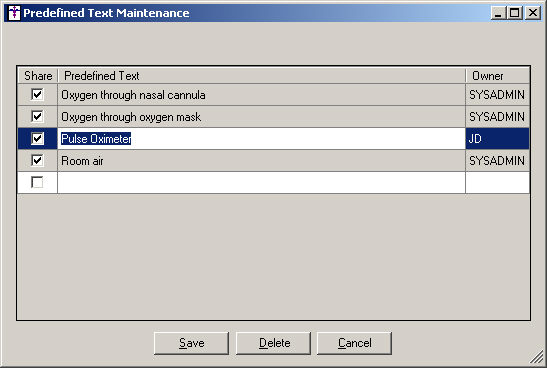
Task: Click the Predefined Text Maintenance title icon
Action: (x=14, y=13)
